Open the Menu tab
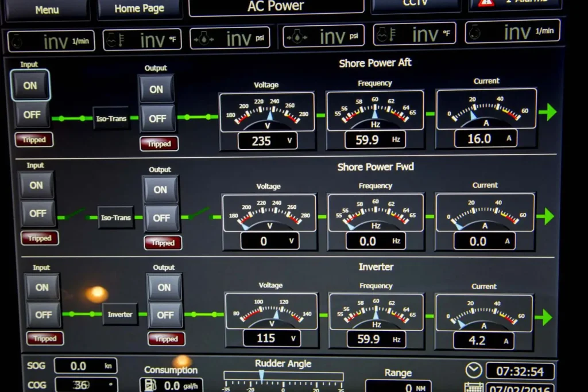588x392 pixels. point(47,9)
